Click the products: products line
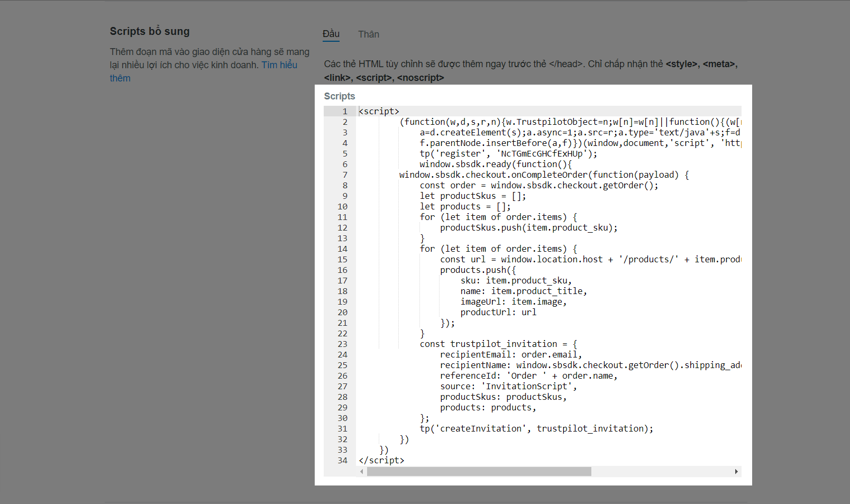Image resolution: width=850 pixels, height=504 pixels. point(488,407)
